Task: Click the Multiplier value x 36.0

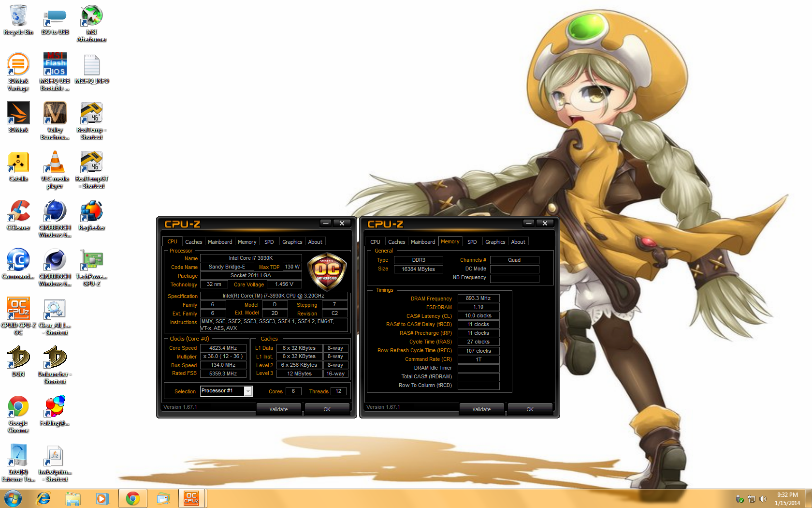Action: pyautogui.click(x=223, y=356)
